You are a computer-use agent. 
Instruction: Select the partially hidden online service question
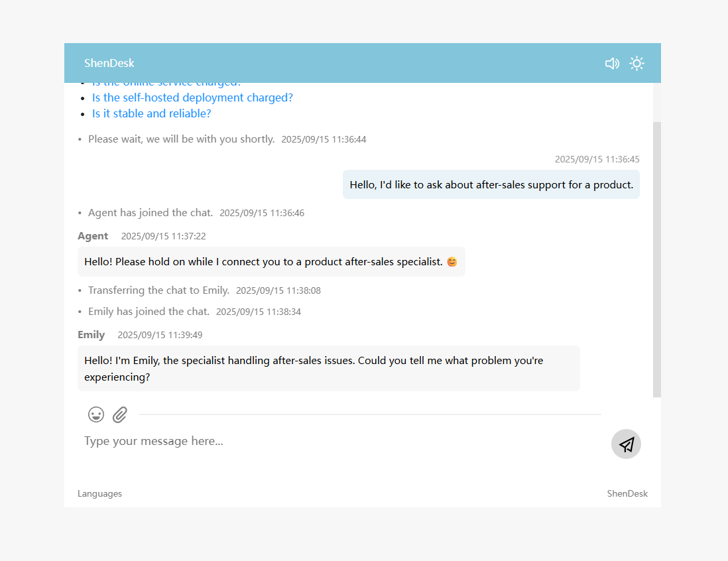[x=166, y=84]
